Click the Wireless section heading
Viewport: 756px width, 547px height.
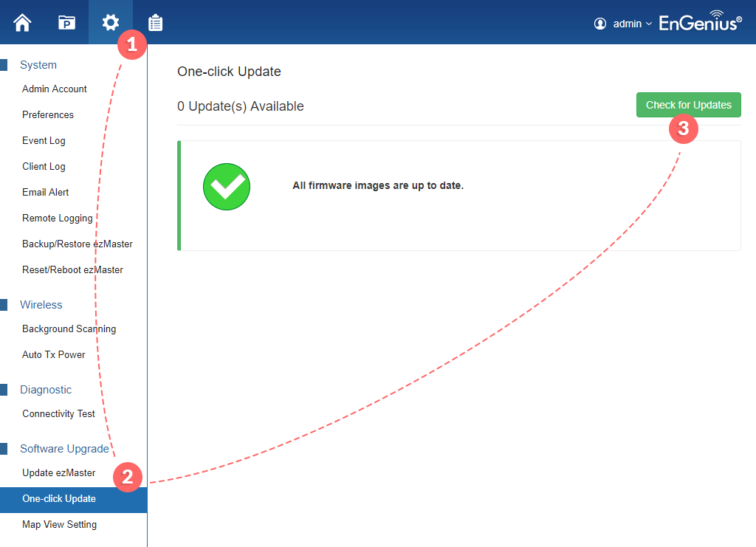coord(41,305)
